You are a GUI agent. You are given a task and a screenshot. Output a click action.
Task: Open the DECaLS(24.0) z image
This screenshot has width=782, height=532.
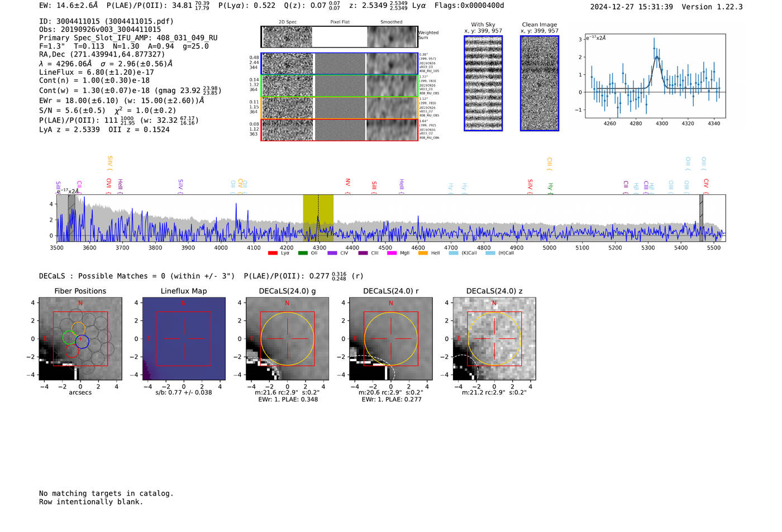(x=494, y=339)
